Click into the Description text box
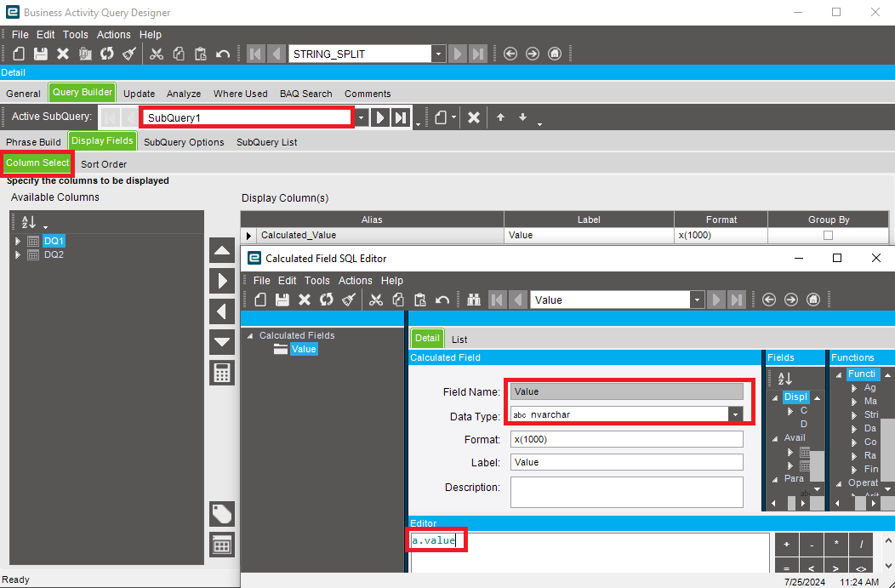The height and width of the screenshot is (588, 895). (627, 492)
